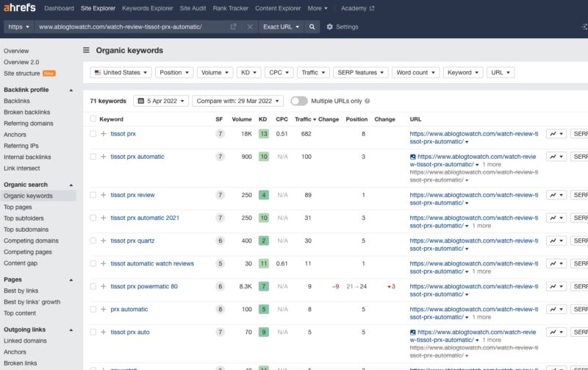Open the prx automatic keyword link
This screenshot has width=588, height=370.
tap(129, 309)
